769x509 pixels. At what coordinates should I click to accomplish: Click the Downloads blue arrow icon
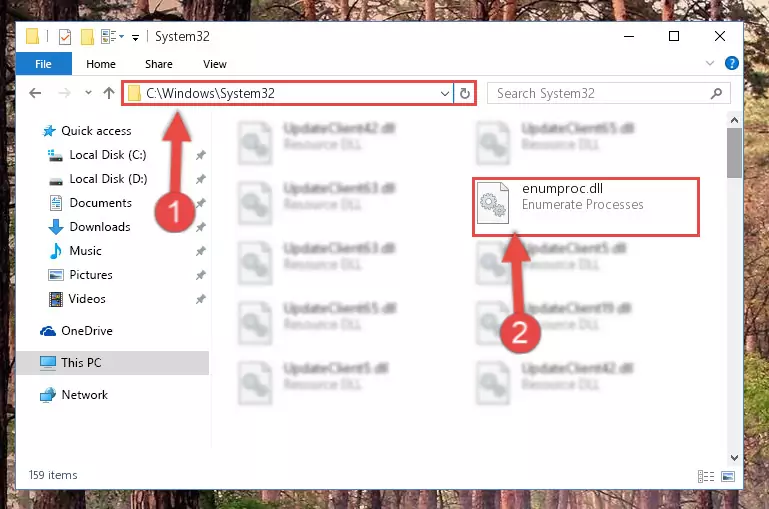56,227
